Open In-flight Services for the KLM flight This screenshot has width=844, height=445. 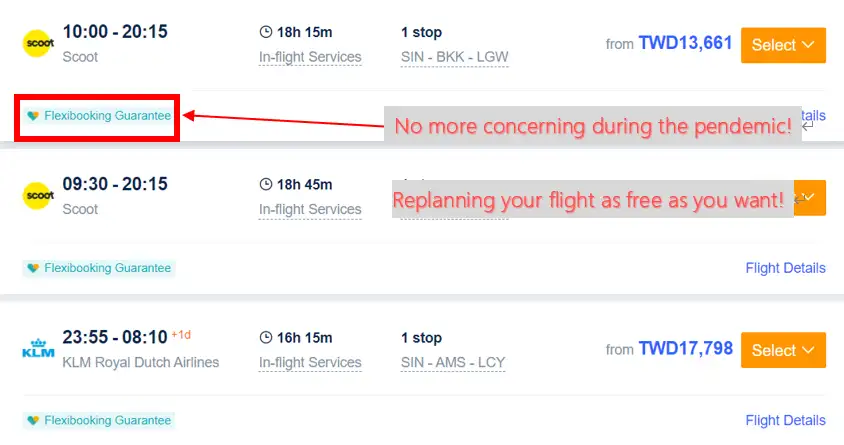coord(310,363)
